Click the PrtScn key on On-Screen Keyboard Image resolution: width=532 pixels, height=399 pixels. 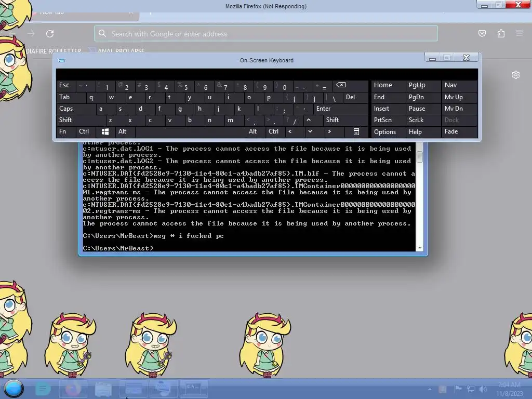click(388, 120)
